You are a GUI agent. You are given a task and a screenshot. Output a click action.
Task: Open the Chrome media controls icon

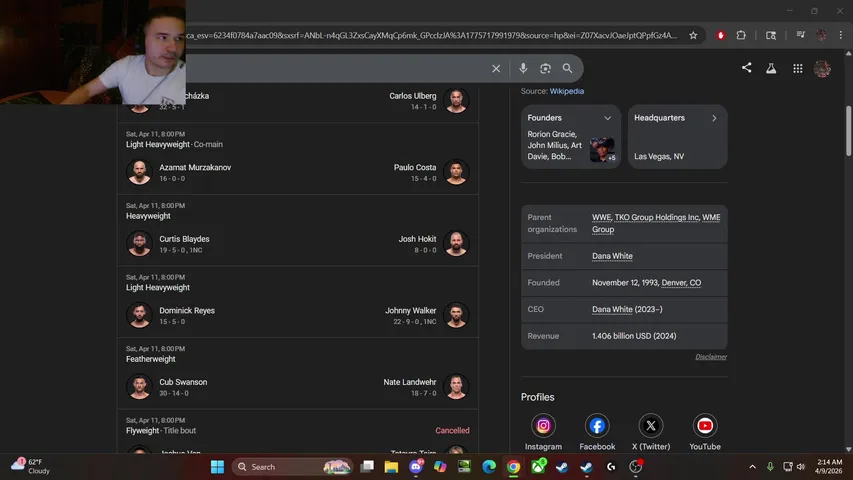click(801, 35)
